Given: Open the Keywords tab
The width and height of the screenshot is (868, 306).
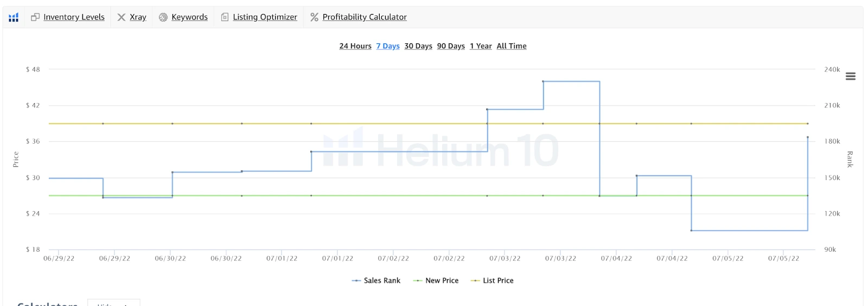Looking at the screenshot, I should [x=189, y=17].
